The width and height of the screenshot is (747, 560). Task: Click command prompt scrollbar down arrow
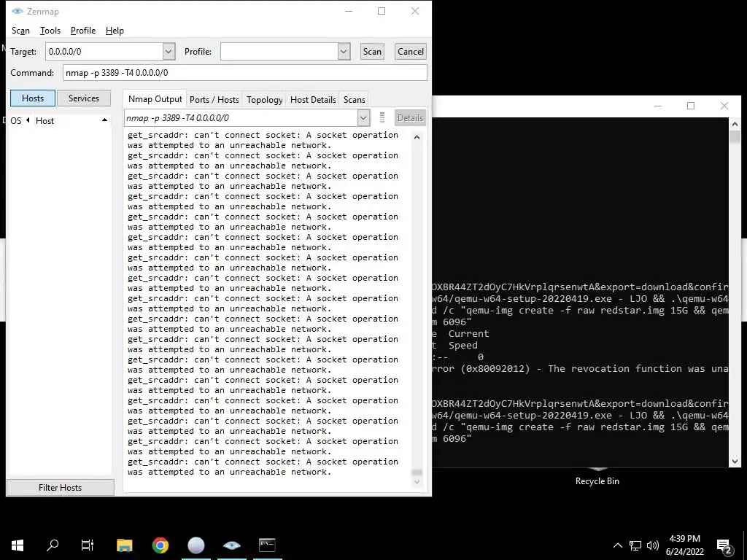coord(735,461)
